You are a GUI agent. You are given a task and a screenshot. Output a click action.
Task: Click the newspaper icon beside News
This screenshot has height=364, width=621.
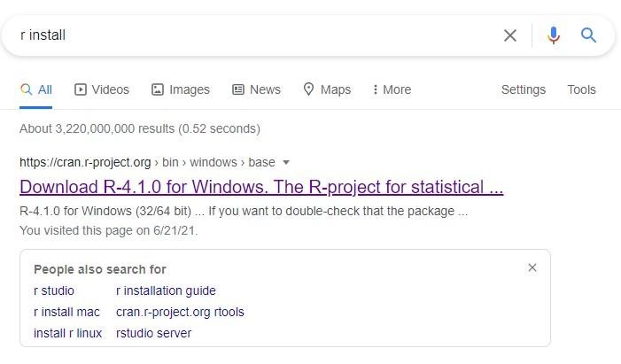pos(237,89)
